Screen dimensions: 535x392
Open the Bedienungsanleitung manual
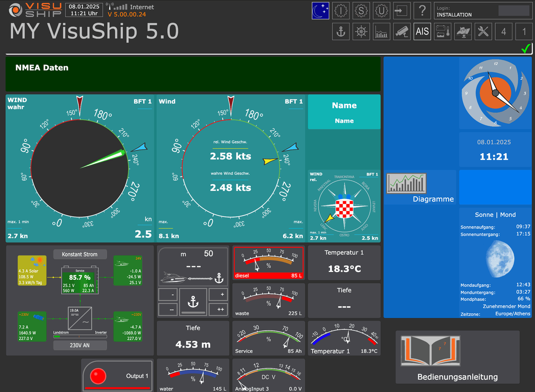point(458,357)
